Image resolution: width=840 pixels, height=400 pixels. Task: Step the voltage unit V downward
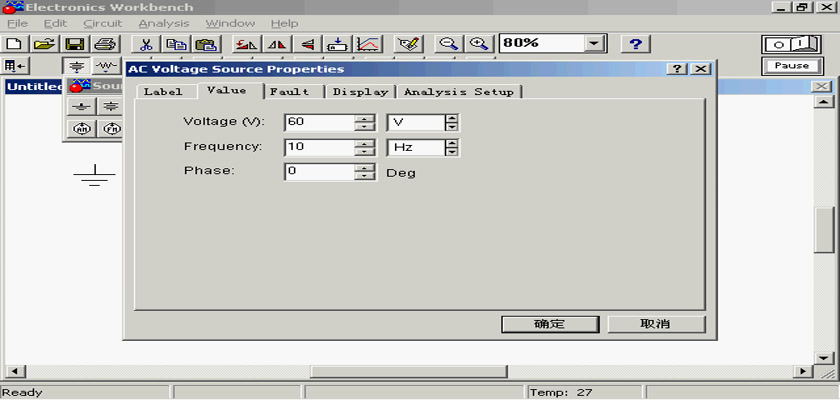pyautogui.click(x=452, y=126)
